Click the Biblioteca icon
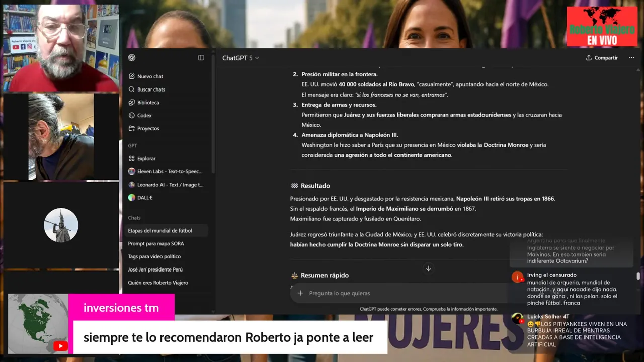Image resolution: width=644 pixels, height=362 pixels. coord(132,103)
